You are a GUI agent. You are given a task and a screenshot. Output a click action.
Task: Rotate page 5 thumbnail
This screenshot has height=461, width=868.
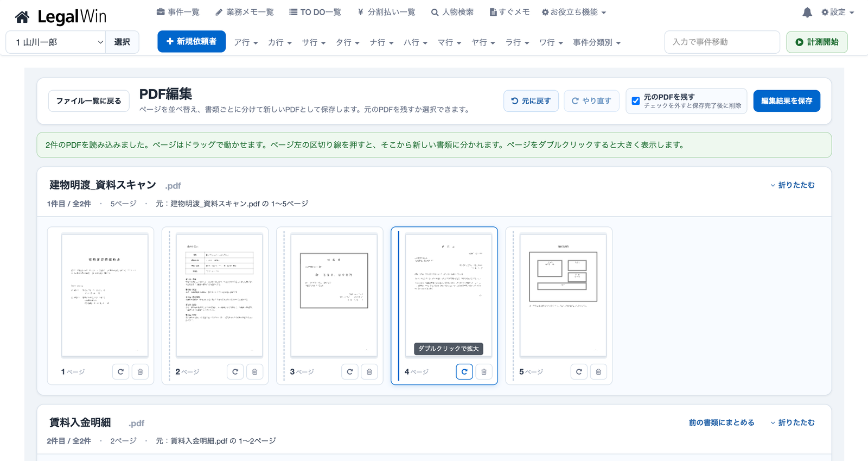pos(579,371)
